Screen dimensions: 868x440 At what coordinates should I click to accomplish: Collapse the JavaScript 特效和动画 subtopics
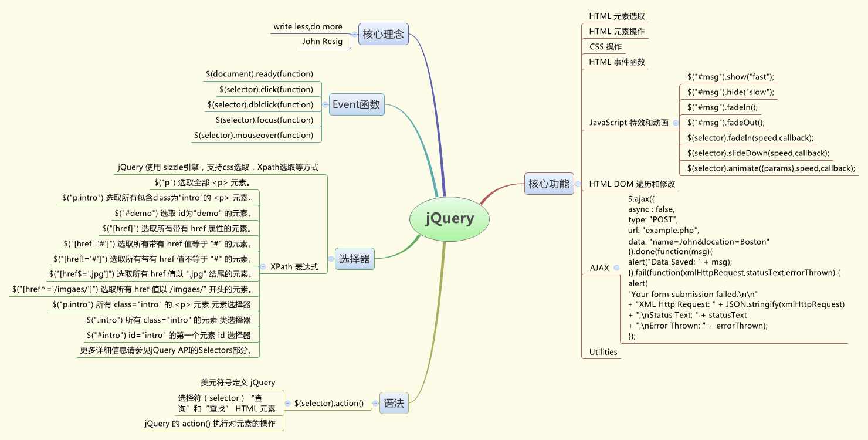click(676, 123)
